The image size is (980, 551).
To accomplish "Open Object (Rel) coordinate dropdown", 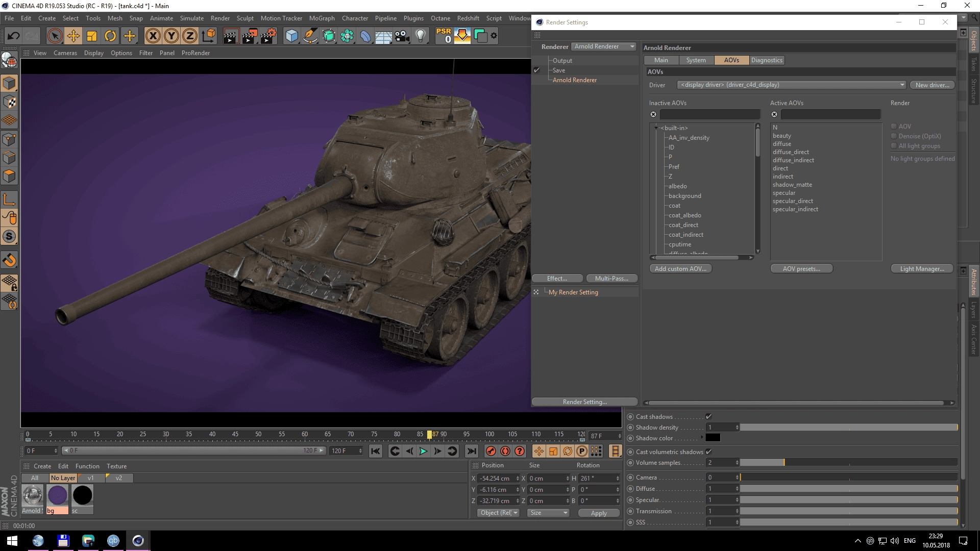I will [498, 513].
